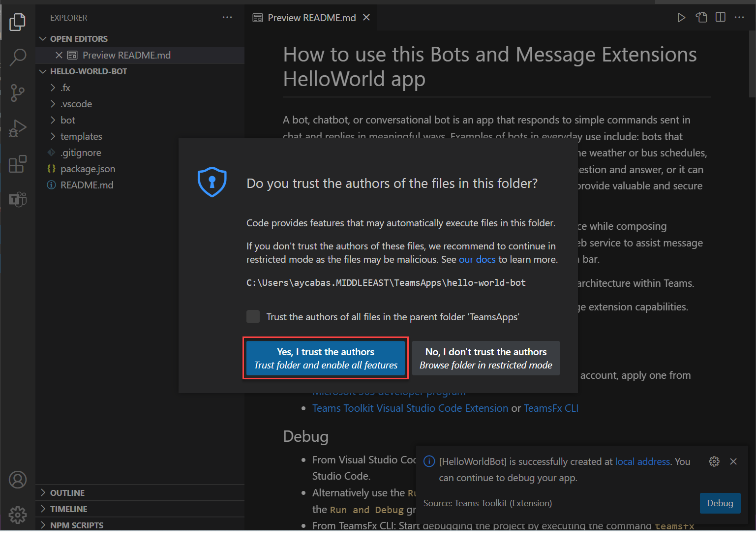Select Preview README.md in Open Editors
The height and width of the screenshot is (549, 756).
pos(140,55)
